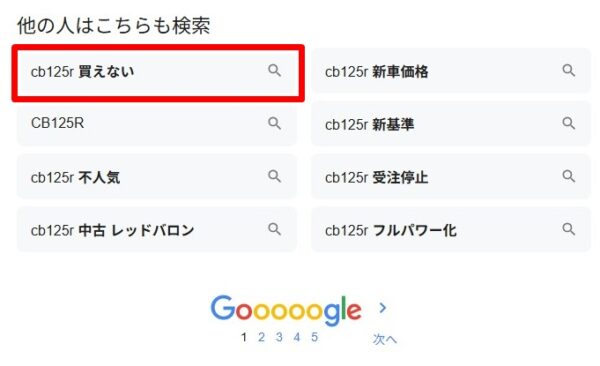Viewport: 600px width, 366px height.
Task: Jump to results page 5
Action: [x=314, y=337]
